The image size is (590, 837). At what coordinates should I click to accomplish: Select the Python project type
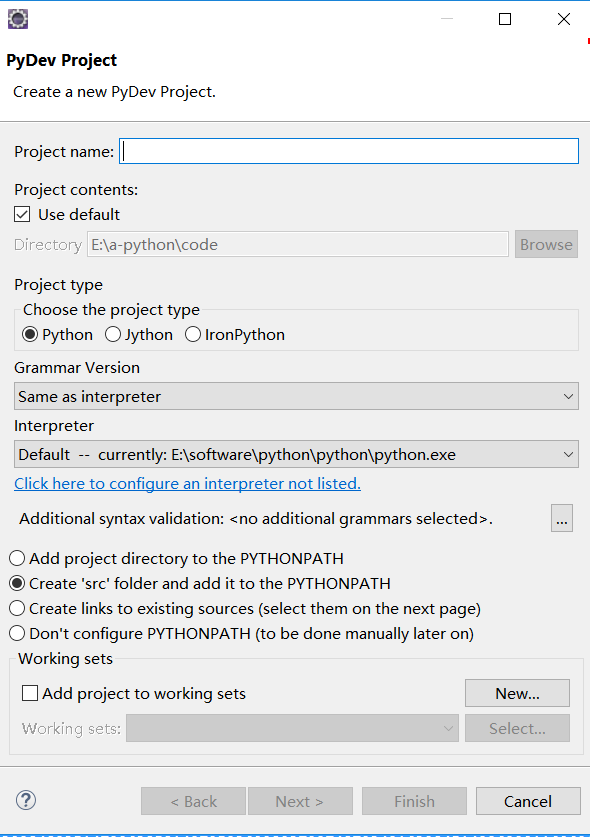click(x=30, y=335)
